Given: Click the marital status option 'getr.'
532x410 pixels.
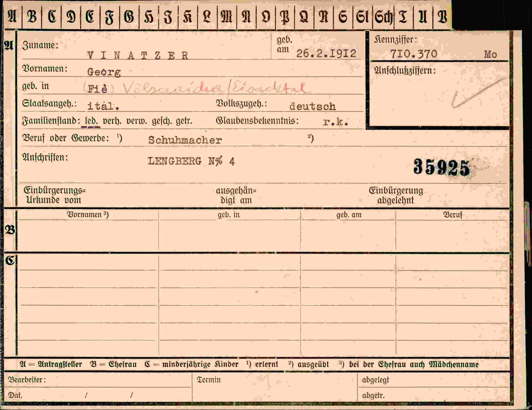Looking at the screenshot, I should point(184,121).
